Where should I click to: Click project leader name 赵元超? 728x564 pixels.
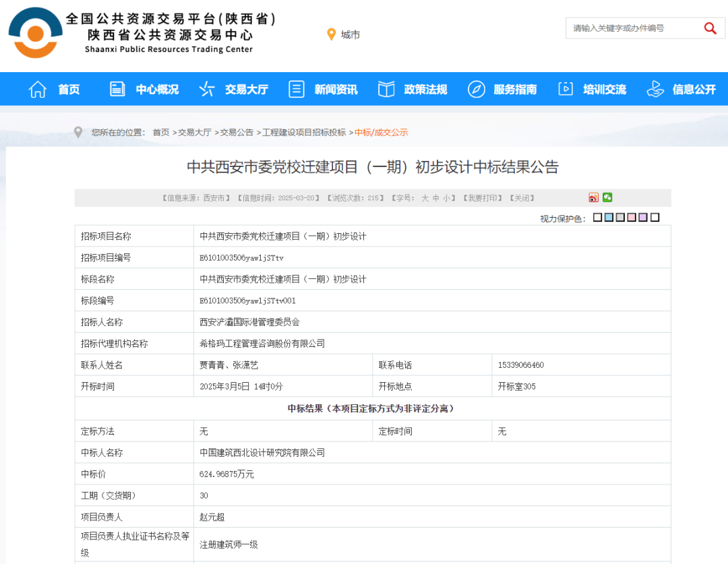212,517
